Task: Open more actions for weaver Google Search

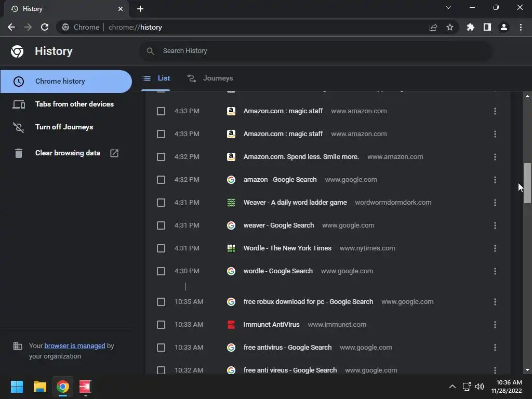Action: tap(495, 225)
